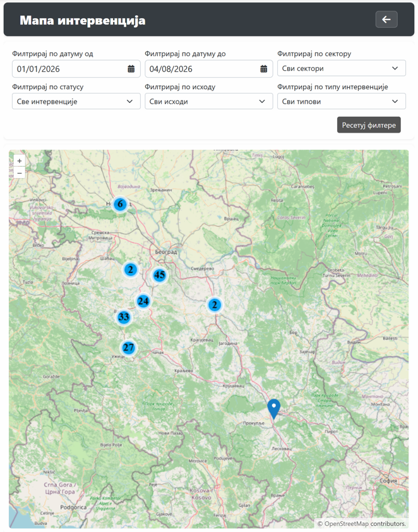The width and height of the screenshot is (418, 532).
Task: Open the cluster marker showing 45
Action: pos(159,275)
